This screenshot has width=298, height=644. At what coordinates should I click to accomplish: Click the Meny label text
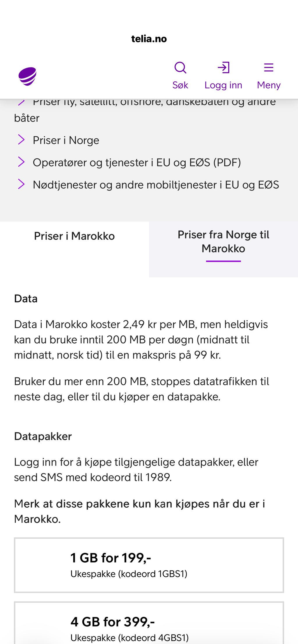269,85
